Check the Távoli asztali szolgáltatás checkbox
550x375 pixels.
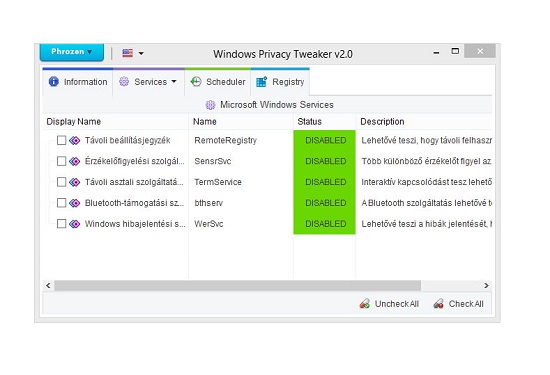pyautogui.click(x=61, y=182)
